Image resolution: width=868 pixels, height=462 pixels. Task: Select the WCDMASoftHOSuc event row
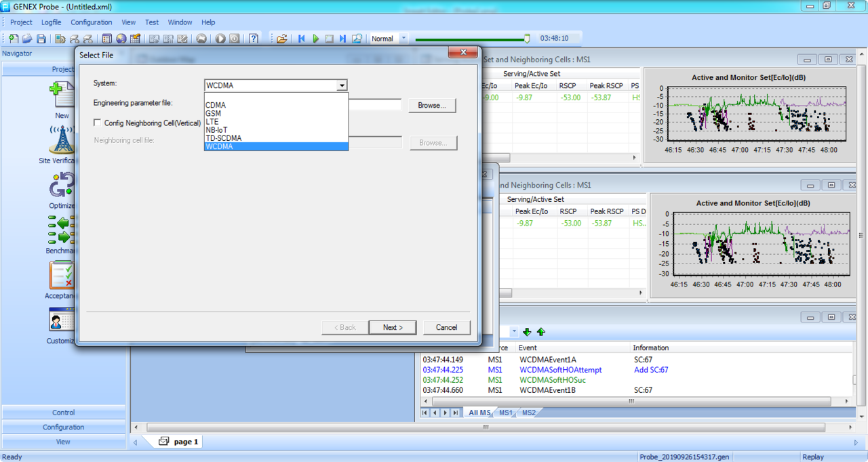click(x=636, y=380)
